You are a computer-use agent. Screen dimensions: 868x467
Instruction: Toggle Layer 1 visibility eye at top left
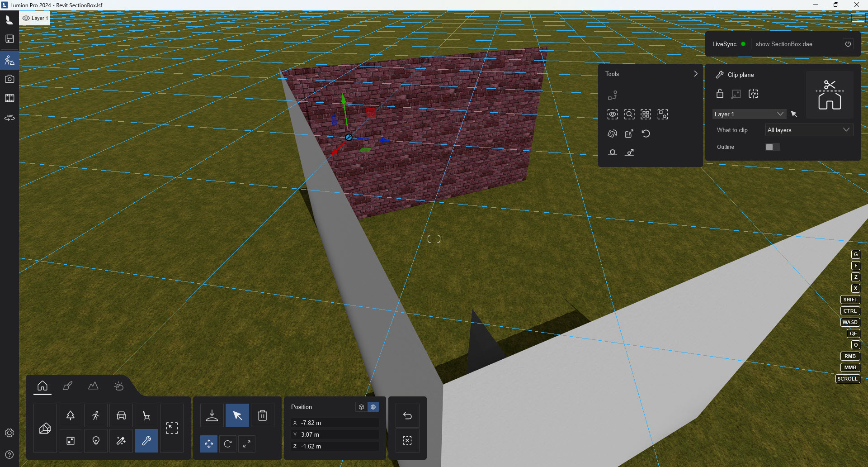[27, 18]
